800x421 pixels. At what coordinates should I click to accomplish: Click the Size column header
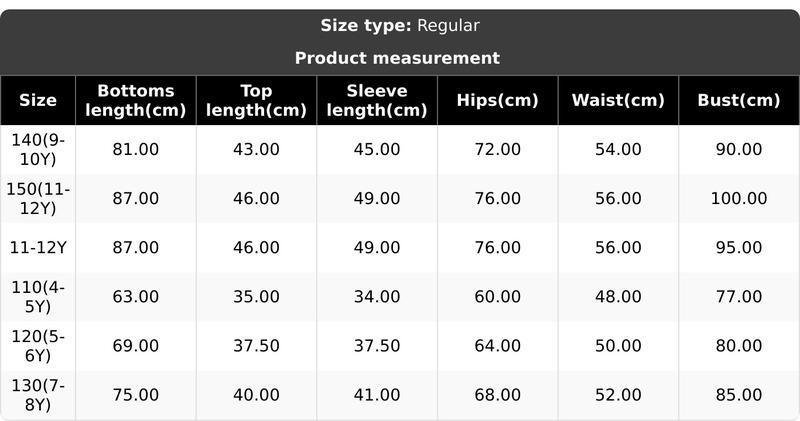pos(38,100)
